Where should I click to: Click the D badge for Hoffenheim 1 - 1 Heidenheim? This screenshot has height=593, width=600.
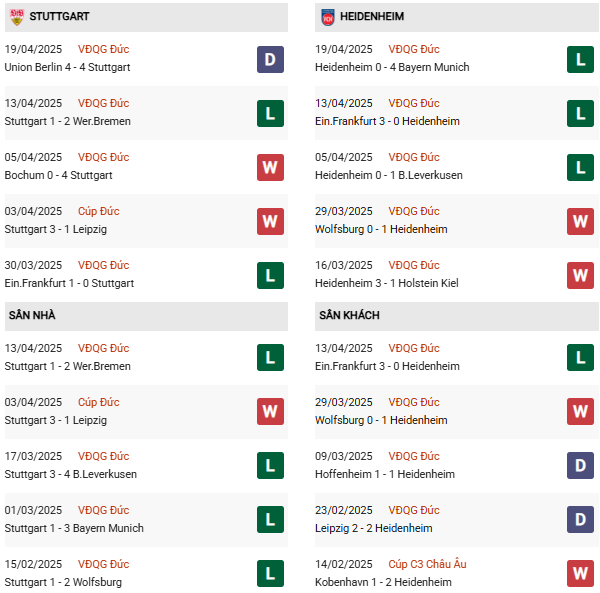580,466
